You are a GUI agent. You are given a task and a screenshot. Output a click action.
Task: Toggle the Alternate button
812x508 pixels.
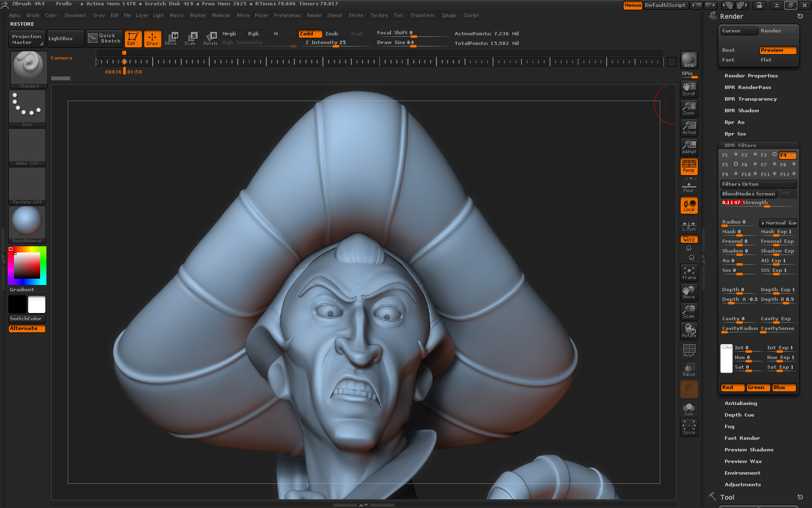click(27, 329)
